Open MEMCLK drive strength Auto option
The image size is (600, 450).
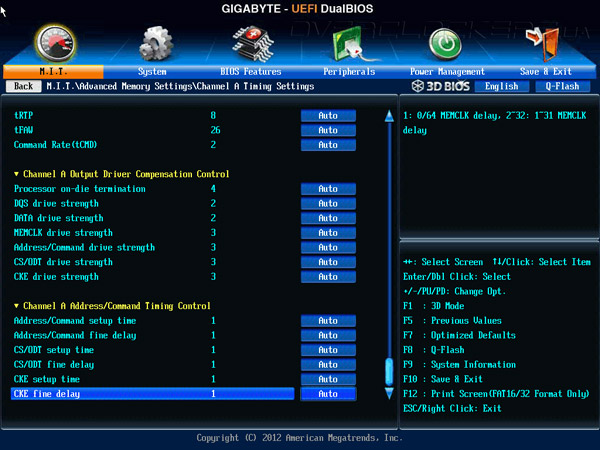pos(328,233)
